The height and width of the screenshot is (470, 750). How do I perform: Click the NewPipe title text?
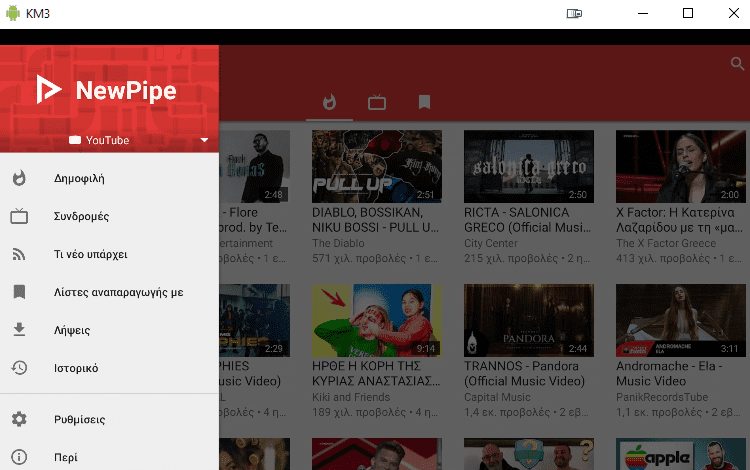pos(126,90)
